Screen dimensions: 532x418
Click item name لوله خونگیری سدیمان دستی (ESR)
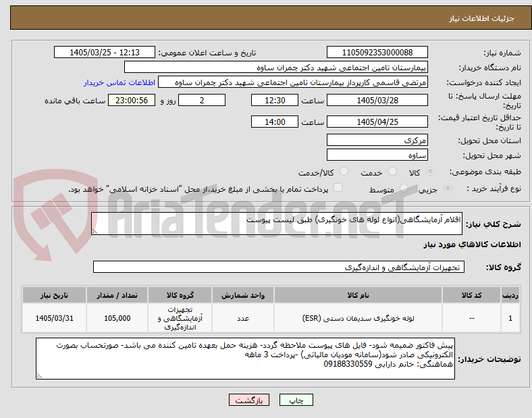click(358, 318)
